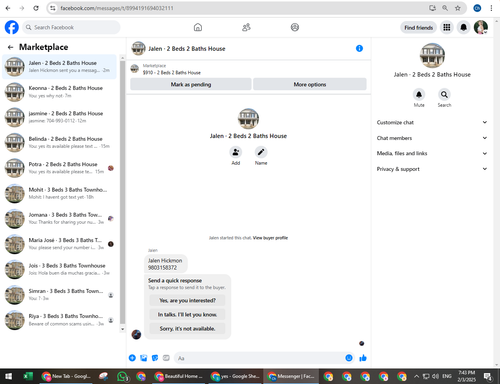Open Belinda 2 Beds 2 Baths chat
Viewport: 500px width, 384px height.
[x=59, y=143]
